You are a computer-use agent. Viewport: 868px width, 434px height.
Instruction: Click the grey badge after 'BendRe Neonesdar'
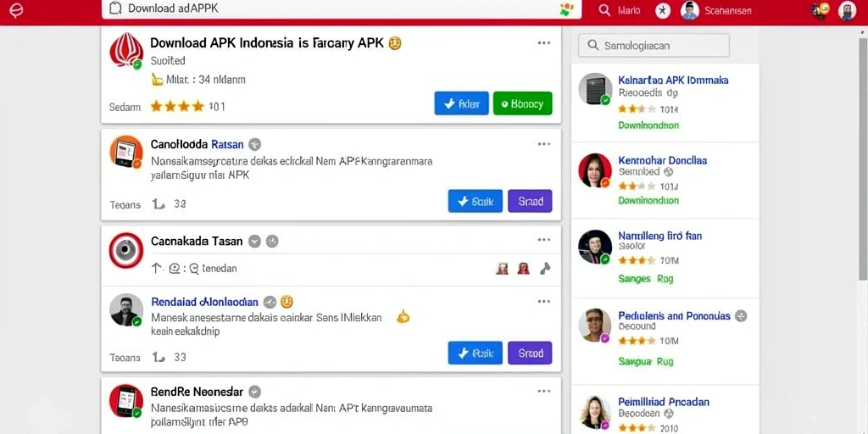pos(254,392)
